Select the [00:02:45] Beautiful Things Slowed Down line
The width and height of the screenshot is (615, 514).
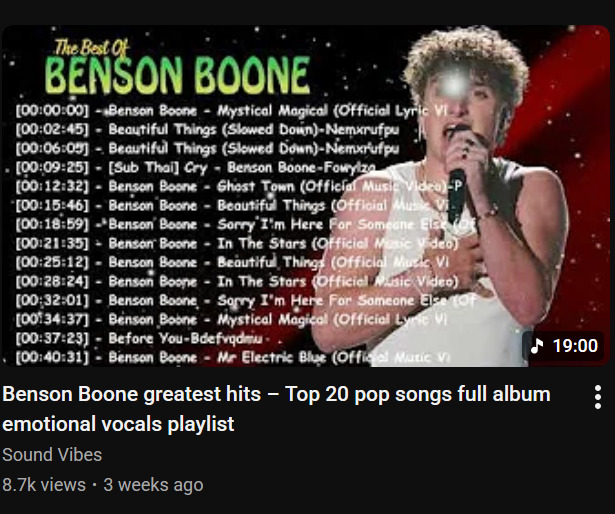tap(207, 129)
